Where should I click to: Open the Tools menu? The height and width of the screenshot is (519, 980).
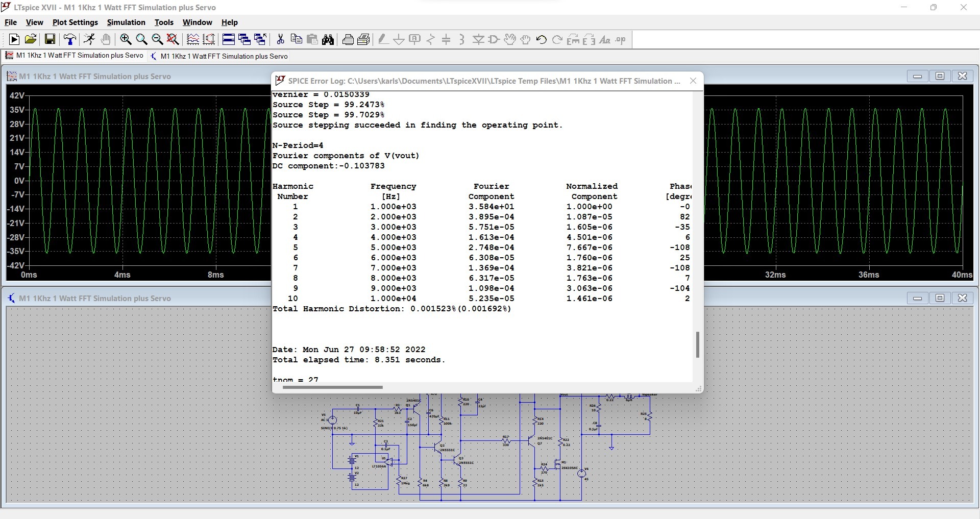pos(164,22)
